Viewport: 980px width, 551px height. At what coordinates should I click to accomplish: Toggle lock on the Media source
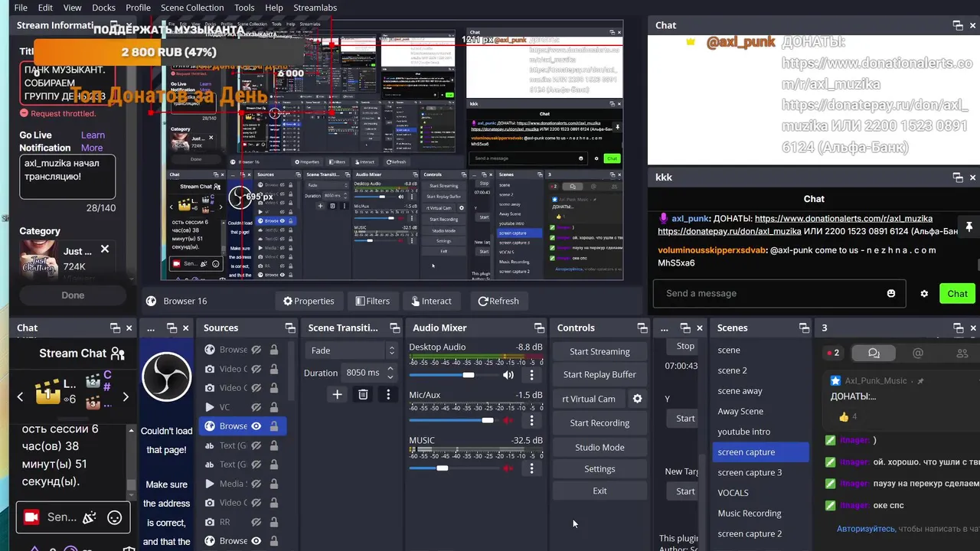[273, 484]
